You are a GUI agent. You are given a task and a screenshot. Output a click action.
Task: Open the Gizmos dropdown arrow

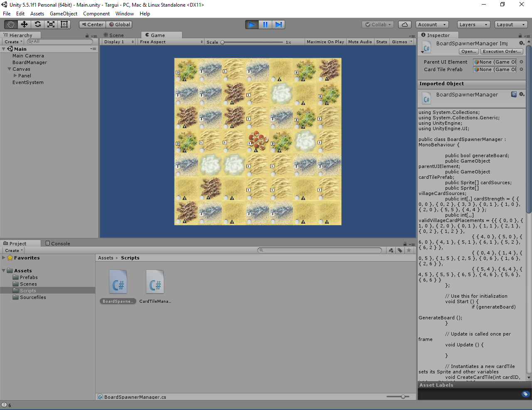[411, 42]
